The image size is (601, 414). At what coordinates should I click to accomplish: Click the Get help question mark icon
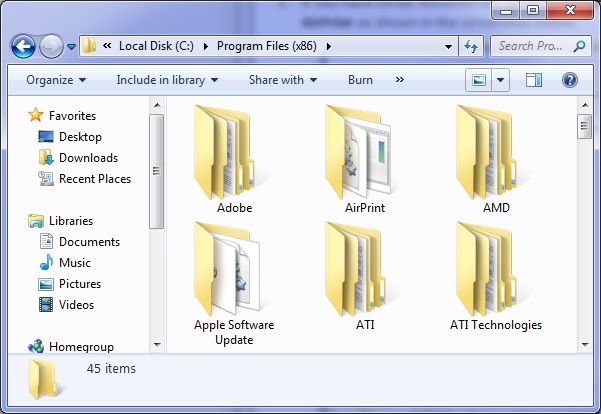point(569,80)
